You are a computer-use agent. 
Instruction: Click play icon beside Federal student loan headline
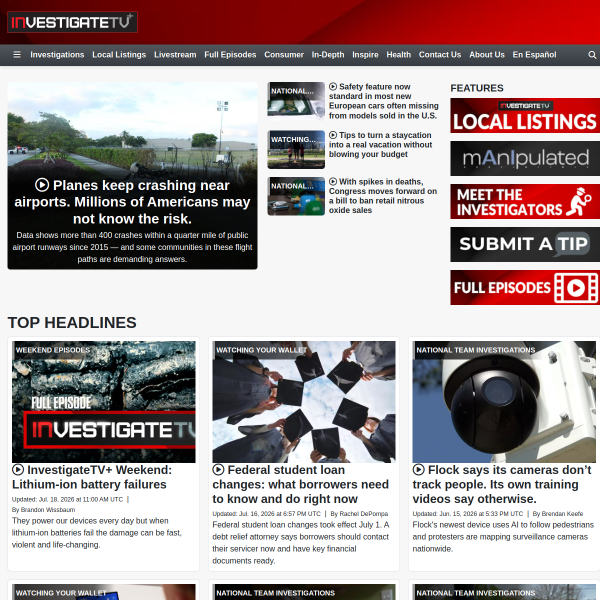tap(218, 470)
